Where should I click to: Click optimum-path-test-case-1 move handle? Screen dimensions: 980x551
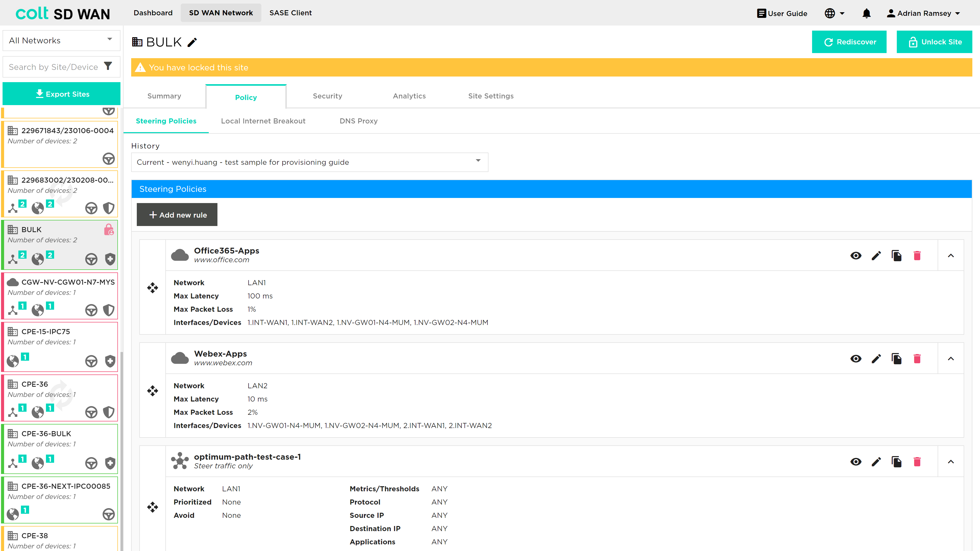click(x=153, y=507)
